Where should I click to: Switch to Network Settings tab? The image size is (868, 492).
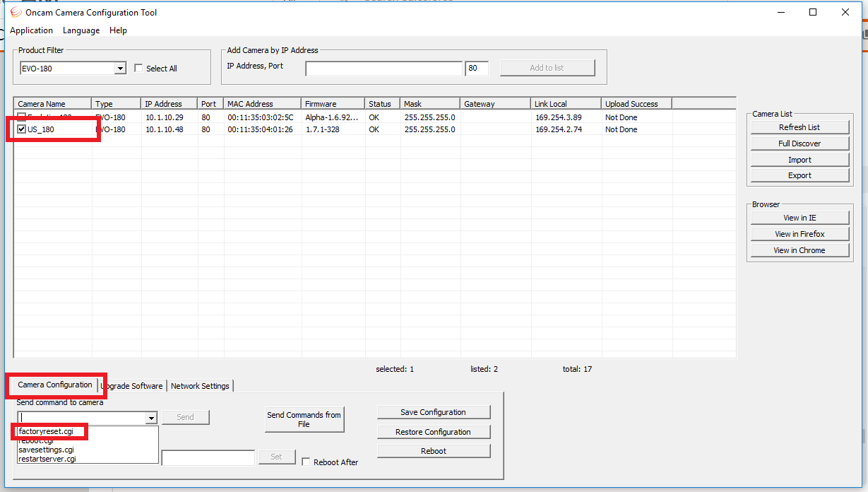coord(200,386)
